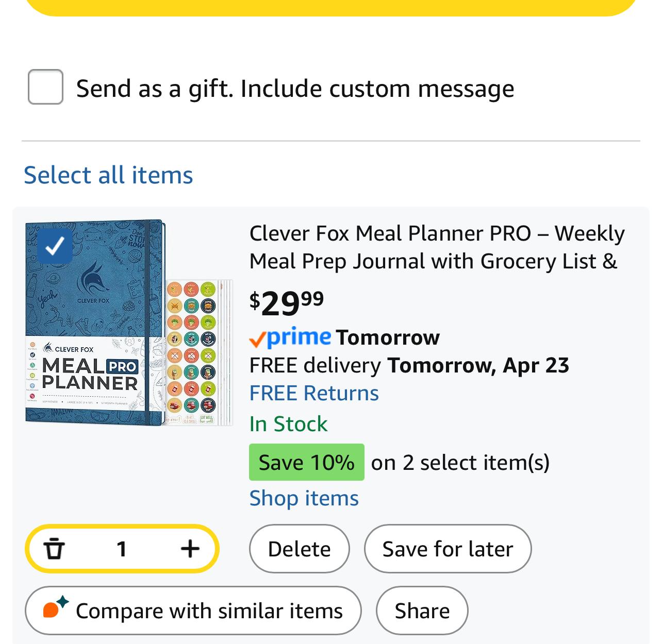Tap Compare with similar items text
Screen dimensions: 662x644
[209, 611]
